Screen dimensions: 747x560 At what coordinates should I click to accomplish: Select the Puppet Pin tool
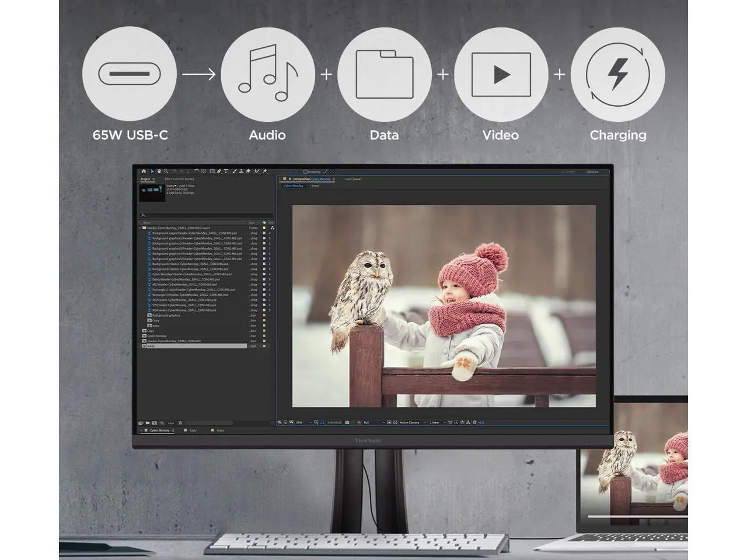[x=265, y=171]
